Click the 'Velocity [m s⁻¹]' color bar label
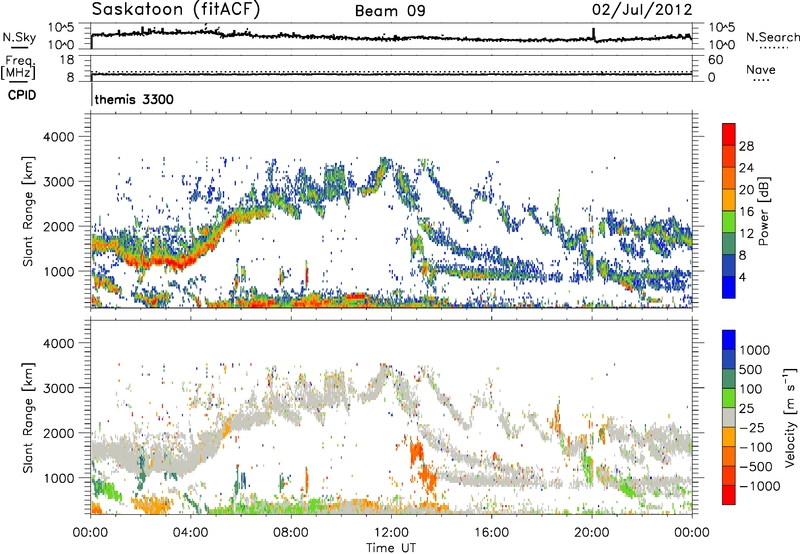 [x=790, y=417]
